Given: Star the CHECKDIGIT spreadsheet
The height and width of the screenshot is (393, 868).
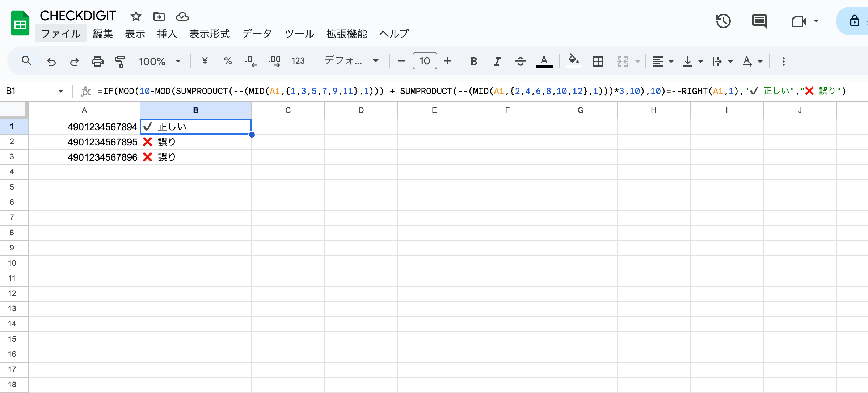Looking at the screenshot, I should (x=135, y=16).
